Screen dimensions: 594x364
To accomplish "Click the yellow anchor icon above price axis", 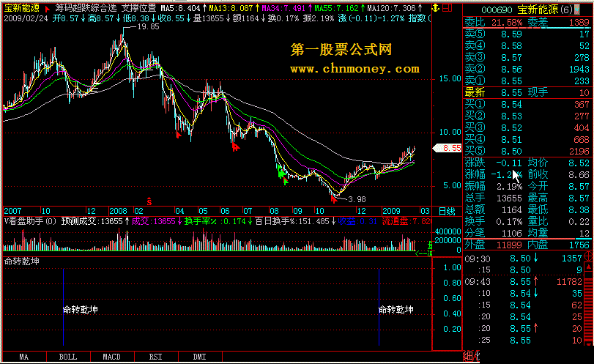I will click(436, 7).
